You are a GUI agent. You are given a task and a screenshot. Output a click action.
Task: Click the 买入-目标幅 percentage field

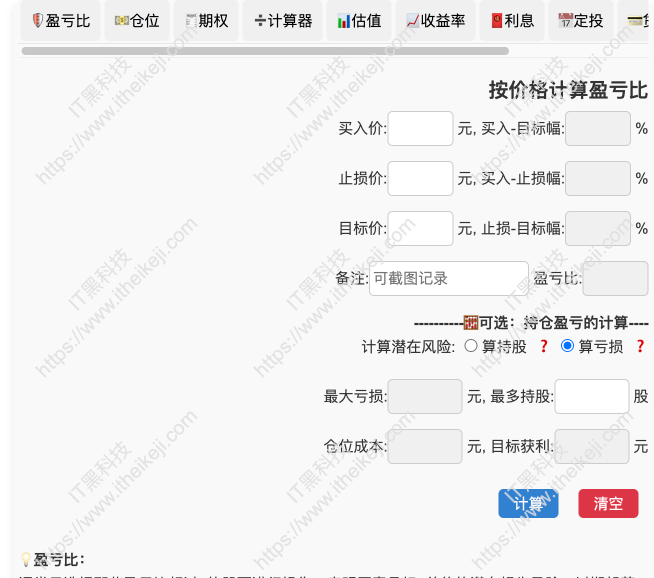598,128
